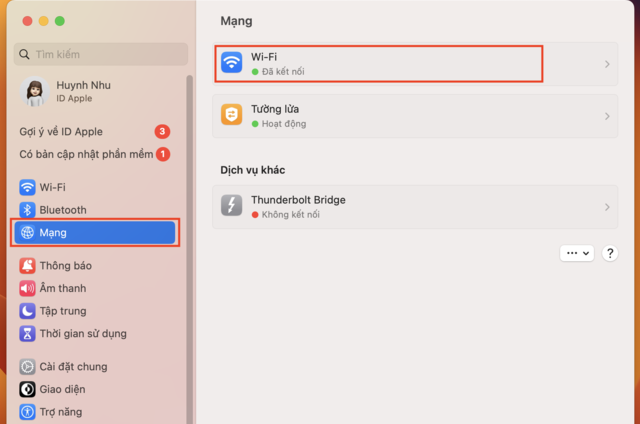Open the three-dots options dropdown
Viewport: 640px width, 424px height.
click(x=577, y=254)
